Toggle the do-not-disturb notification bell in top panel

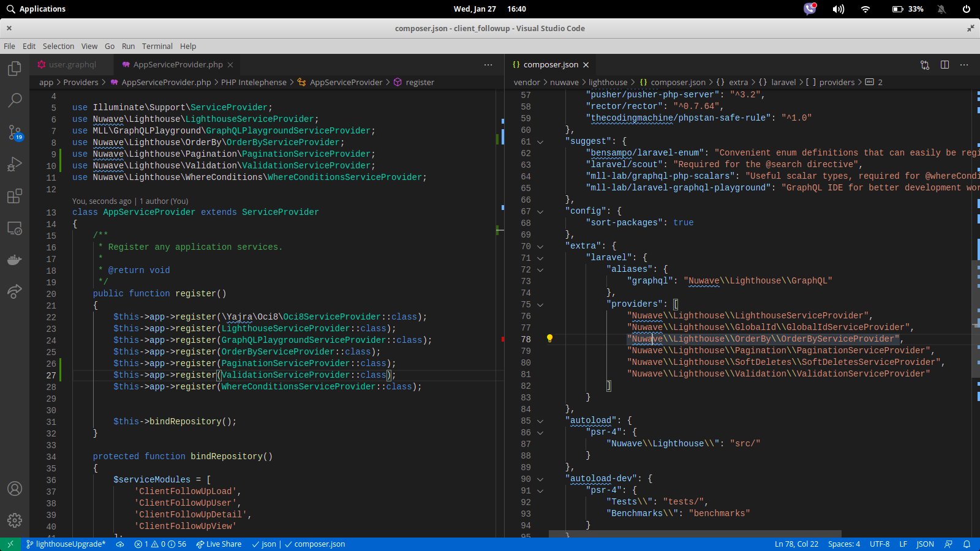941,9
